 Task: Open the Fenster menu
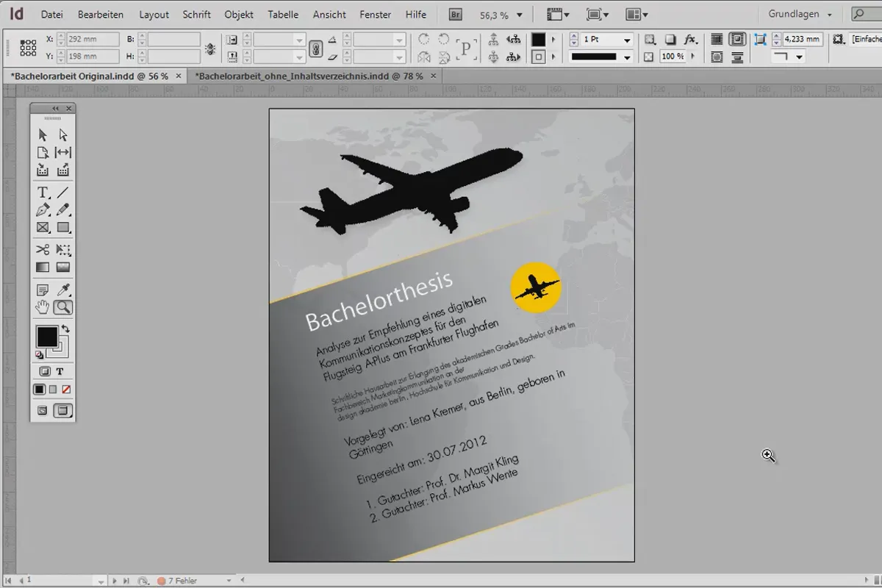(x=375, y=14)
